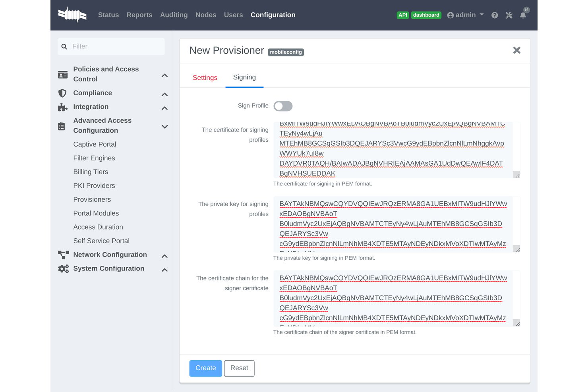Collapse Advanced Access Configuration chevron
The image size is (588, 392).
pyautogui.click(x=164, y=127)
